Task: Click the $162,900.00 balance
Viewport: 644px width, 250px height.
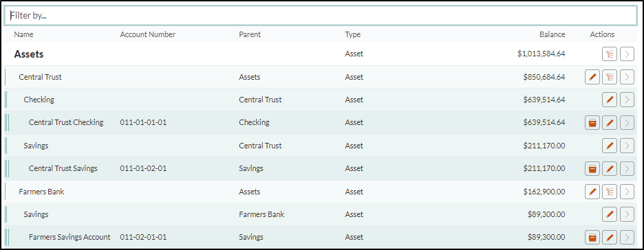Action: 544,192
